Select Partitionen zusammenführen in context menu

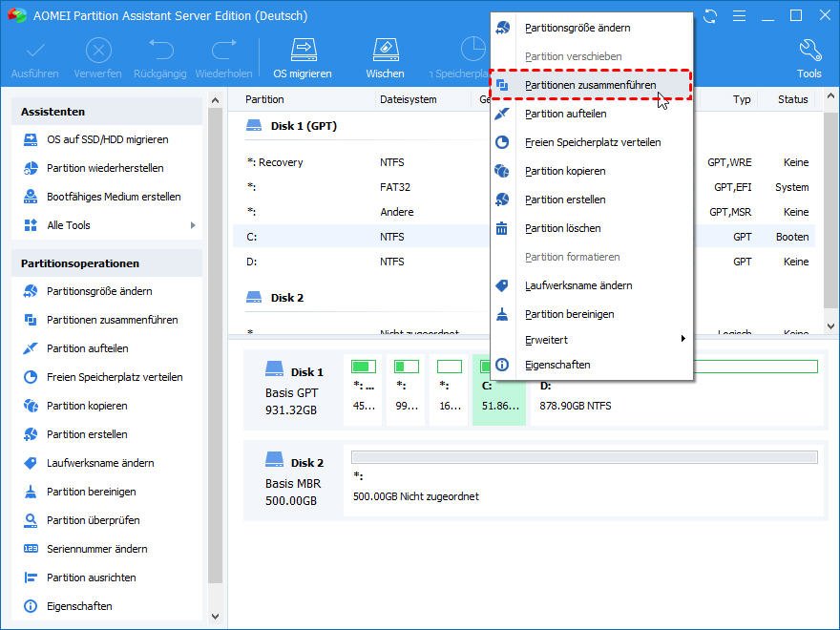[590, 85]
